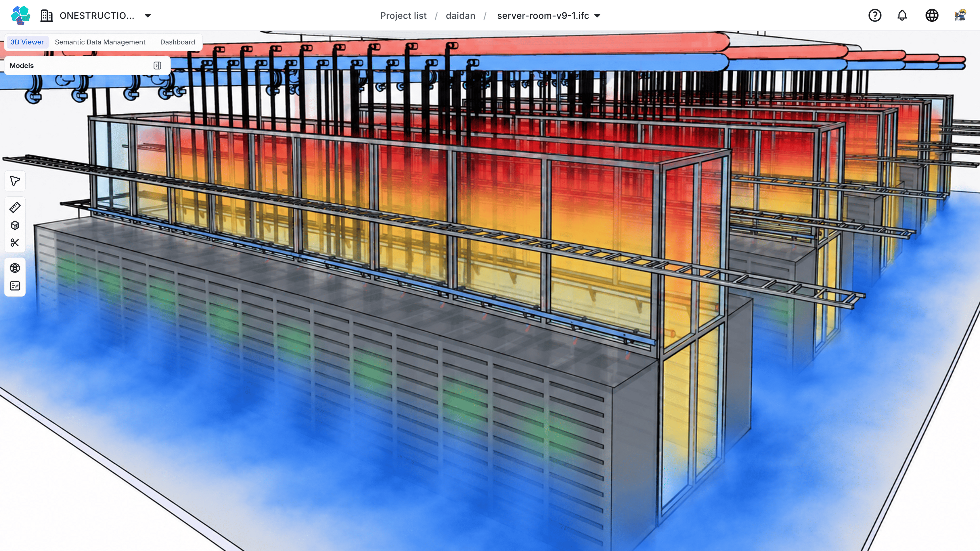
Task: Open the globe tool in left toolbar
Action: [x=15, y=268]
